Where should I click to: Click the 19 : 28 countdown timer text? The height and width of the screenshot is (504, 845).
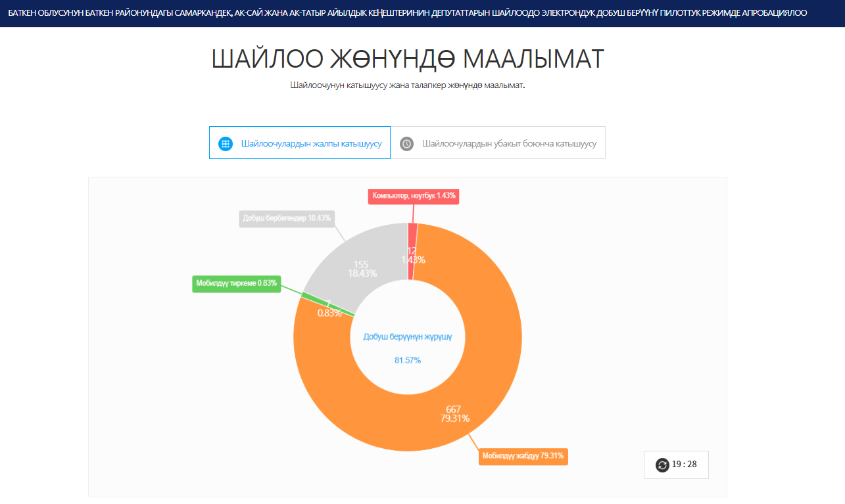coord(685,465)
